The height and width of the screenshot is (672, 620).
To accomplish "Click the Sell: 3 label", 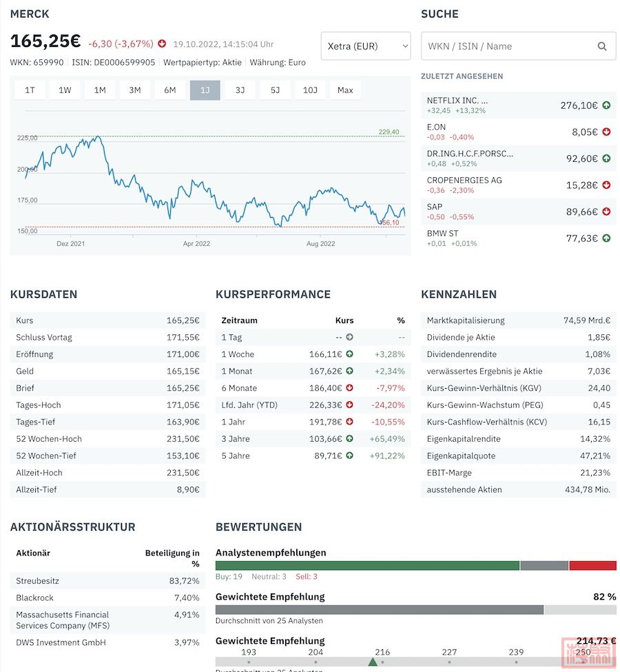I will click(x=307, y=576).
